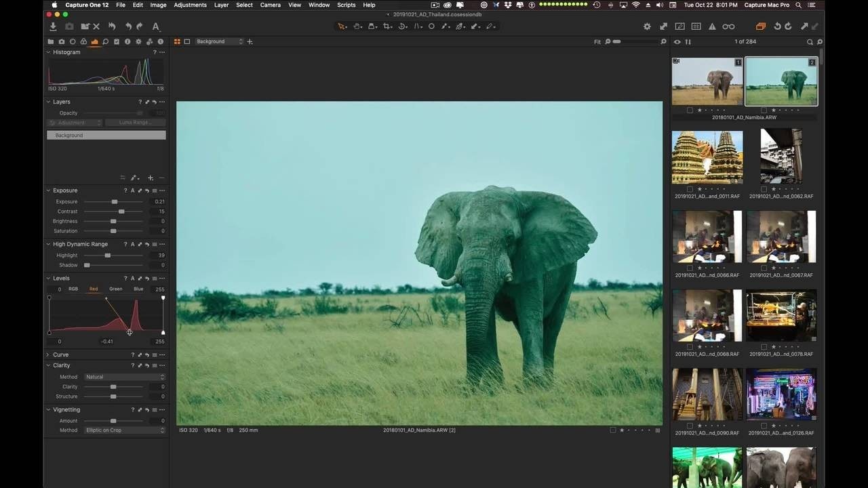Switch to multi-image viewer grid icon
Viewport: 868px width, 488px height.
point(177,41)
